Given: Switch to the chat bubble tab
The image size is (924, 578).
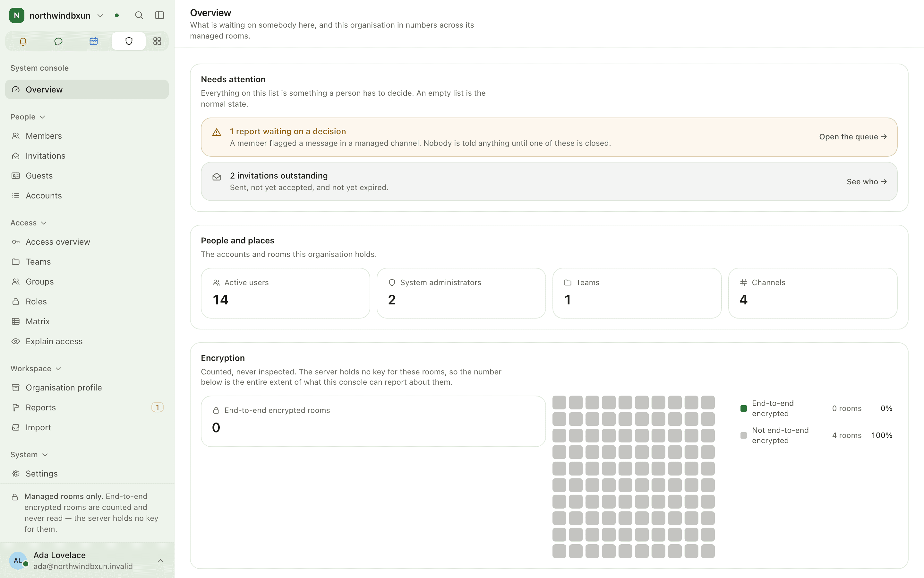Looking at the screenshot, I should 58,41.
